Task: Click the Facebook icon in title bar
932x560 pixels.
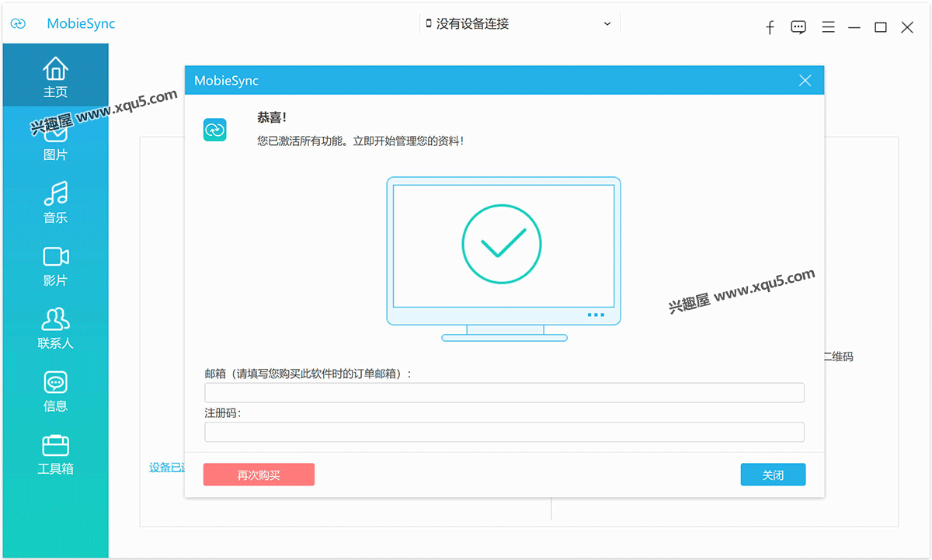Action: tap(770, 27)
